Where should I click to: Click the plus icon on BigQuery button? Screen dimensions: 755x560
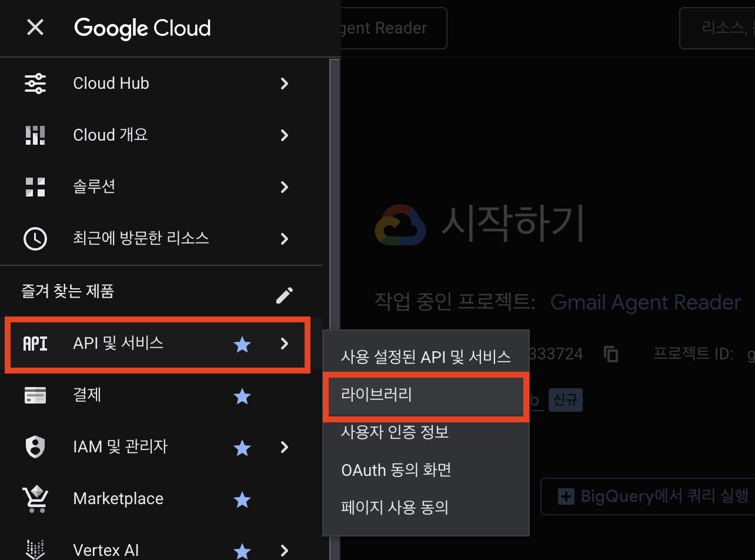tap(566, 496)
